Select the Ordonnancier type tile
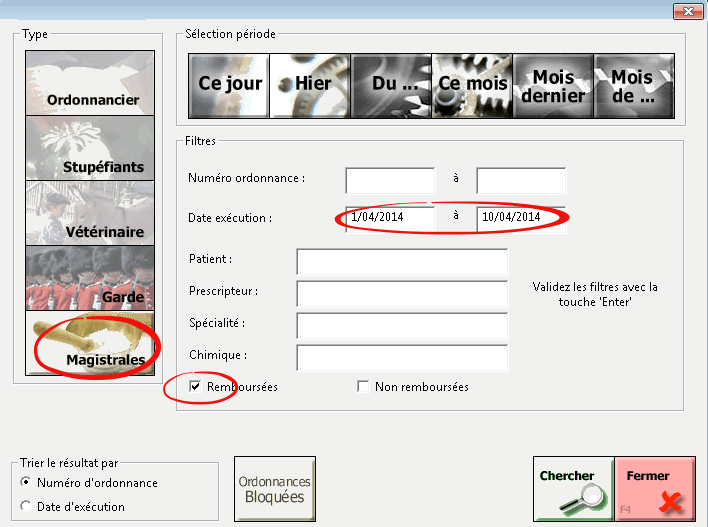This screenshot has width=708, height=527. coord(90,83)
